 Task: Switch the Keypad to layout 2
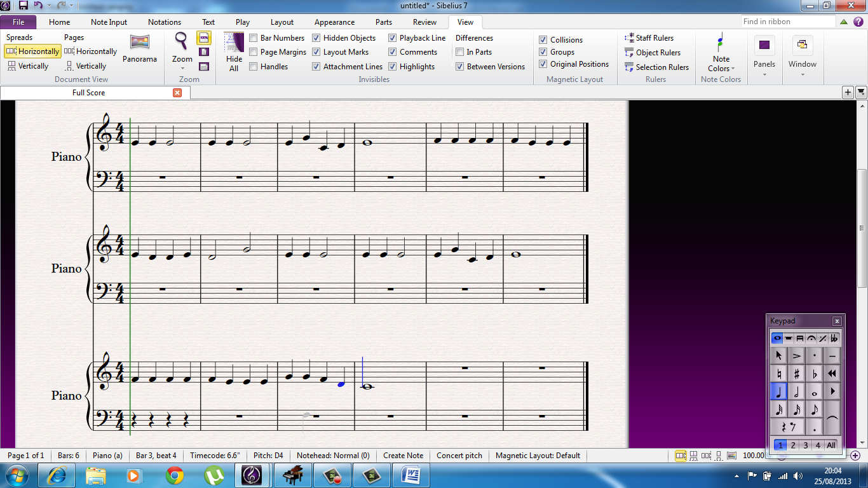point(792,445)
